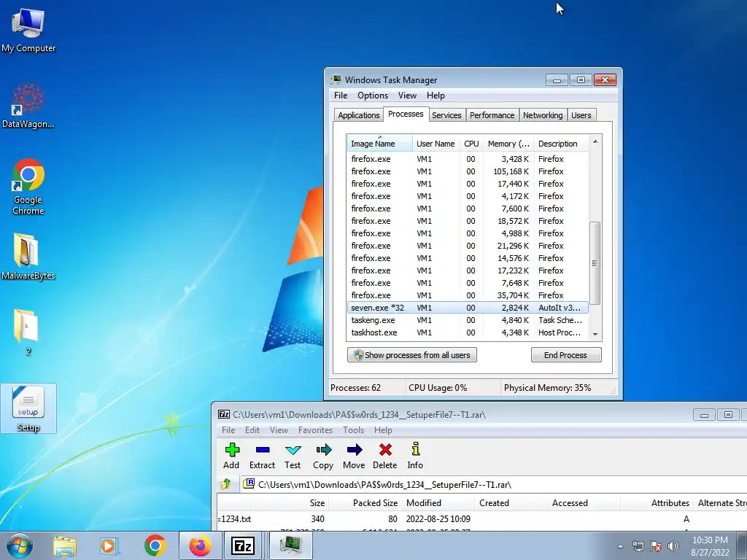Viewport: 747px width, 560px height.
Task: Switch to the Applications tab
Action: (359, 115)
